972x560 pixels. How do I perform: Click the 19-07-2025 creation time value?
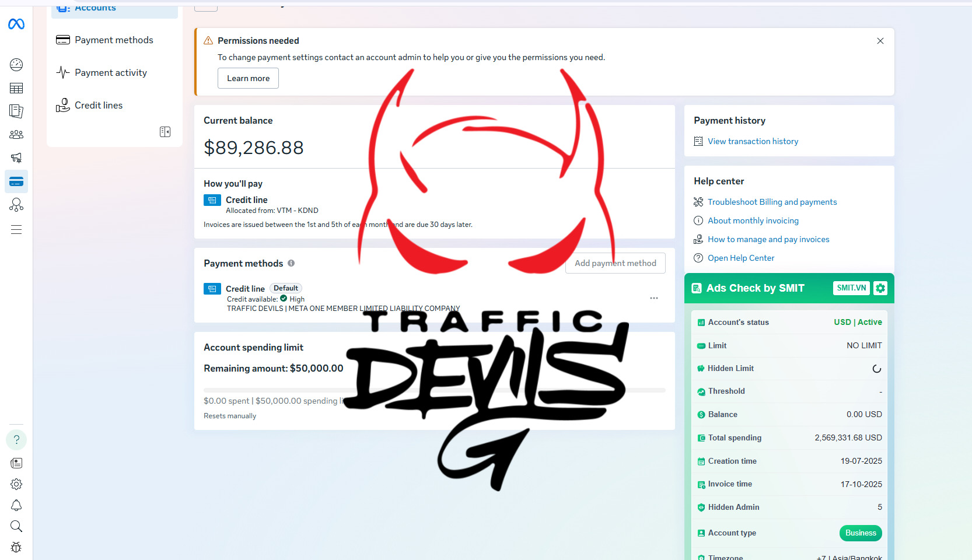coord(861,461)
